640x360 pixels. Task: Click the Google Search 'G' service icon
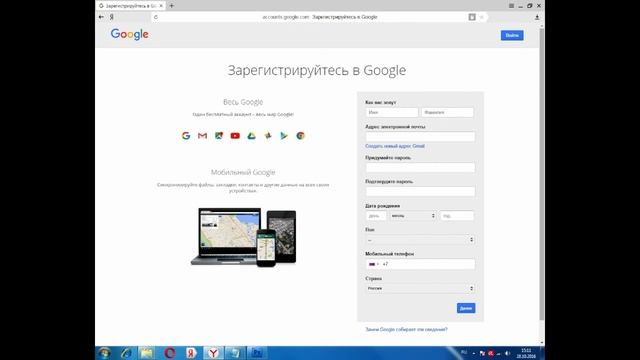(186, 136)
